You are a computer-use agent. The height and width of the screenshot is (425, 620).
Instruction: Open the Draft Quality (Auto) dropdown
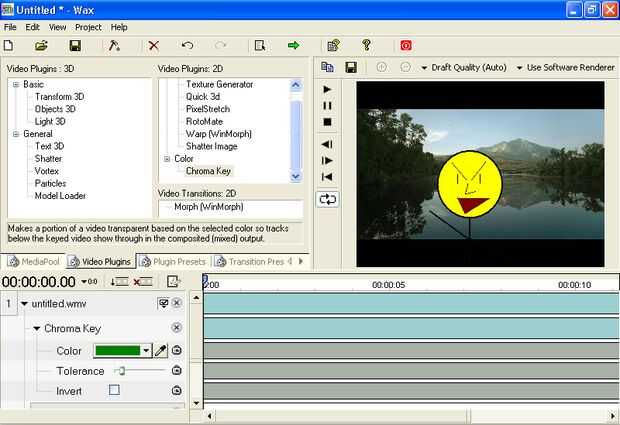pos(463,67)
